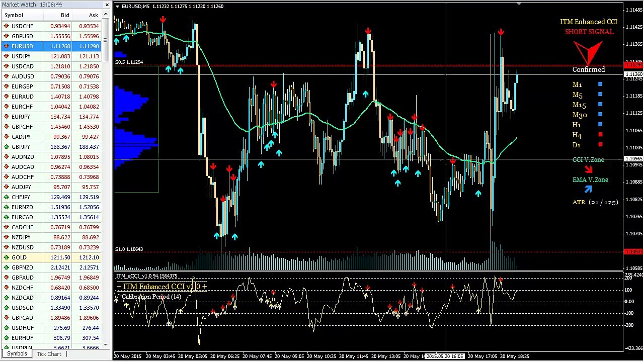Image resolution: width=644 pixels, height=362 pixels.
Task: Select the EURAUD symbol row
Action: click(x=51, y=97)
